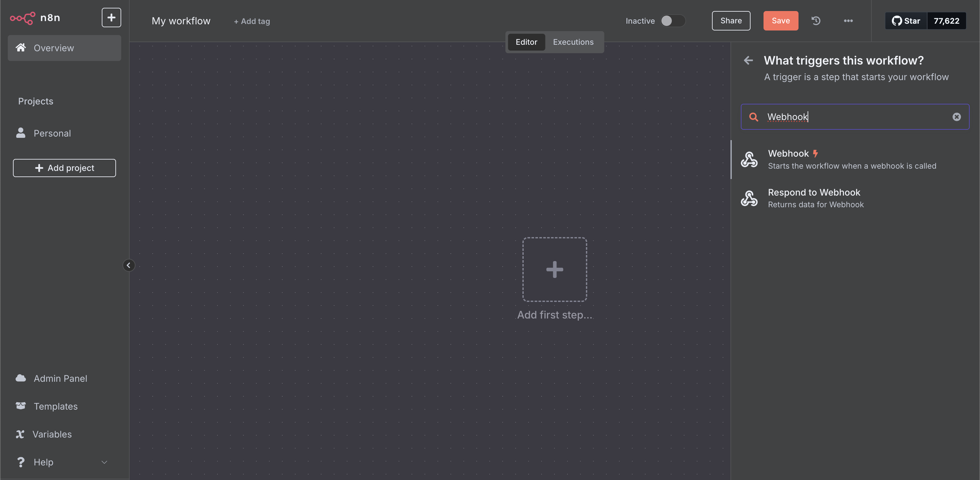
Task: Open the three-dots workflow options menu
Action: pos(848,21)
